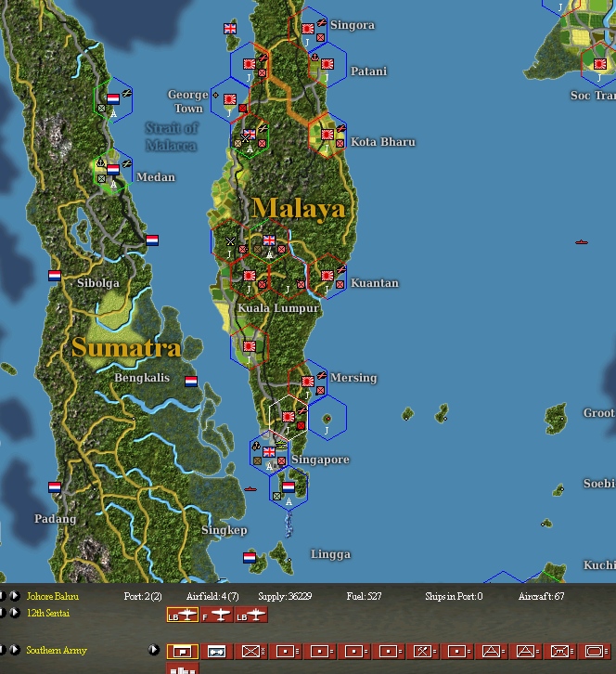
Task: Click the Dutch flag near Singkep
Action: (250, 558)
